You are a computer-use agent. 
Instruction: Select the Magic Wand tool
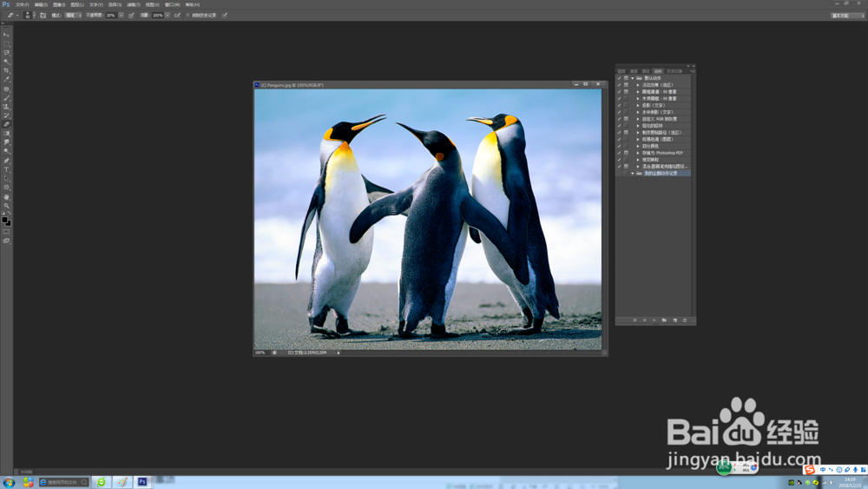click(x=7, y=62)
